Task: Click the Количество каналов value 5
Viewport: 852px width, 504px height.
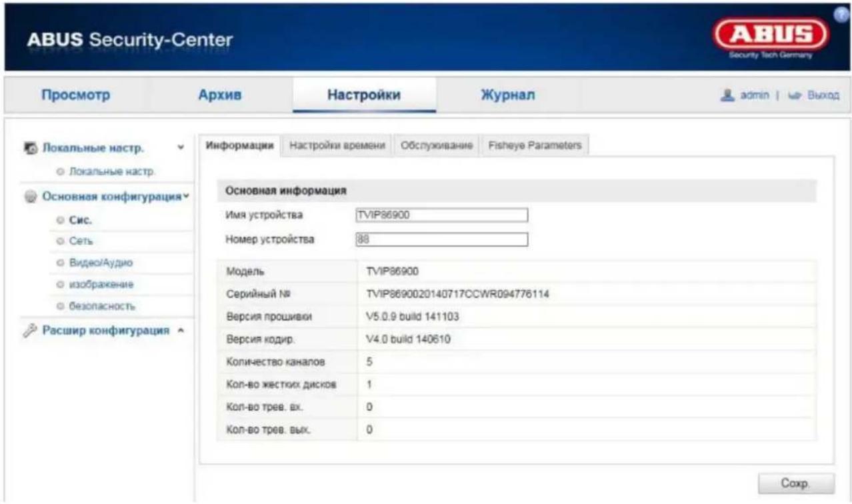Action: (369, 361)
